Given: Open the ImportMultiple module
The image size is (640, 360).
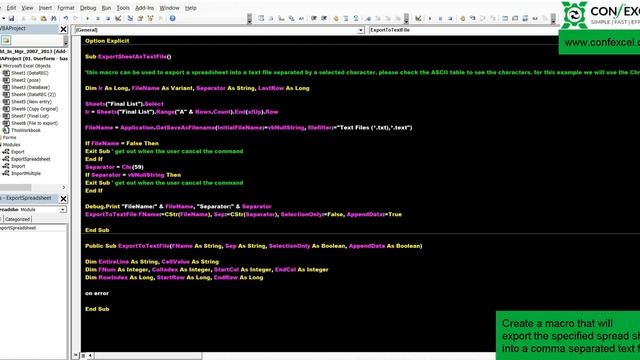Looking at the screenshot, I should pos(26,173).
